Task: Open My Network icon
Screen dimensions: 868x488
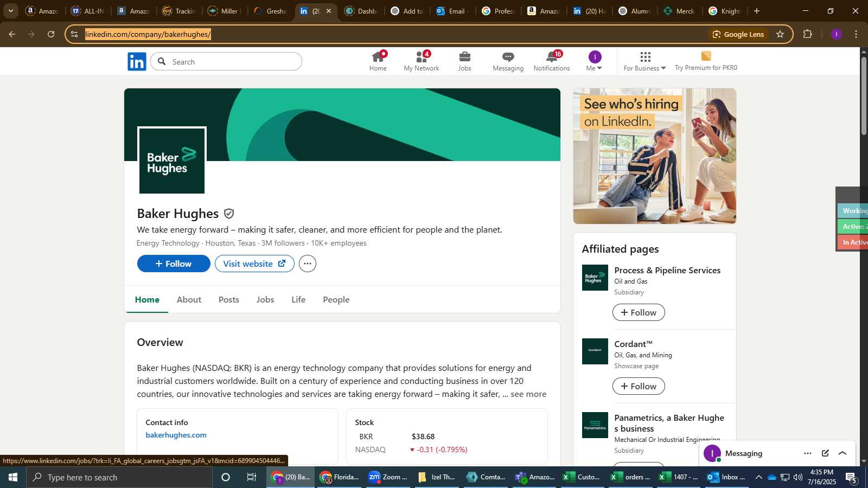Action: pos(422,61)
